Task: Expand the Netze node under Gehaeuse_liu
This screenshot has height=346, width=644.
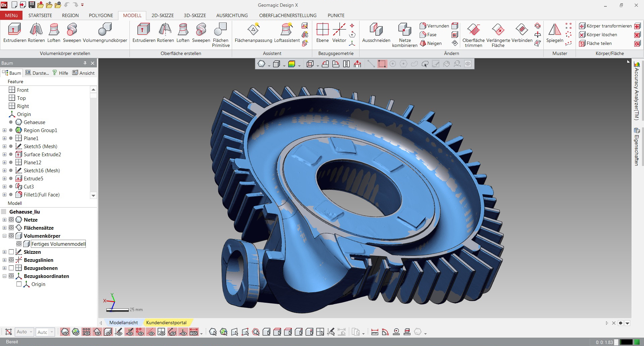Action: tap(4, 220)
